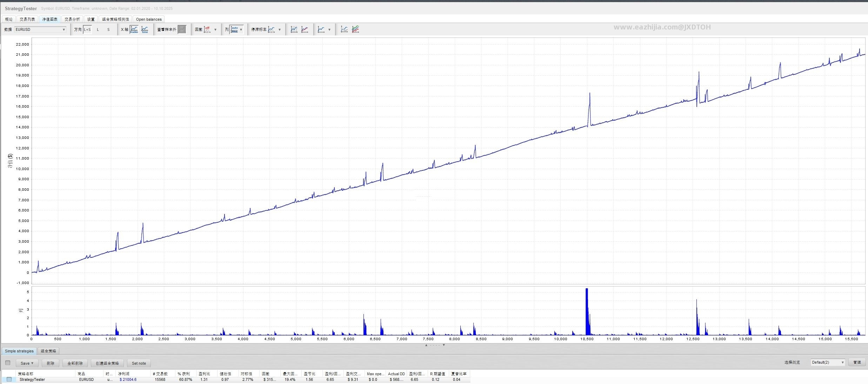The image size is (868, 384).
Task: Open the 组合策略相关性 correlation tab
Action: (115, 19)
